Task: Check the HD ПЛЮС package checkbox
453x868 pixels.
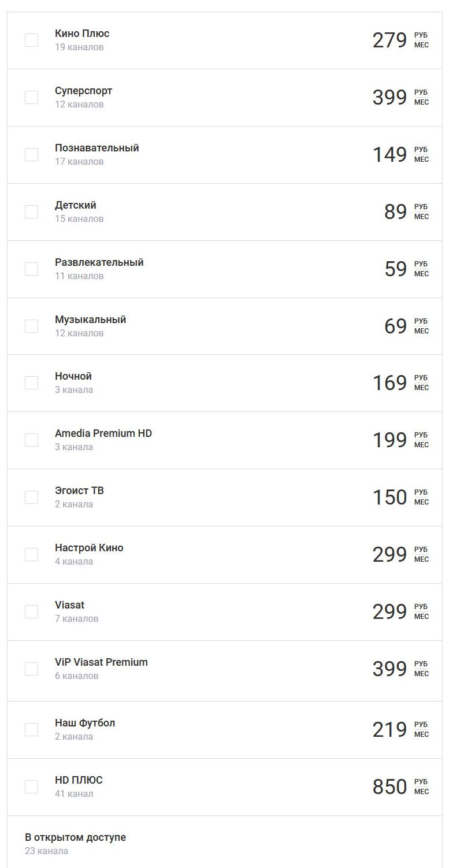Action: [31, 787]
